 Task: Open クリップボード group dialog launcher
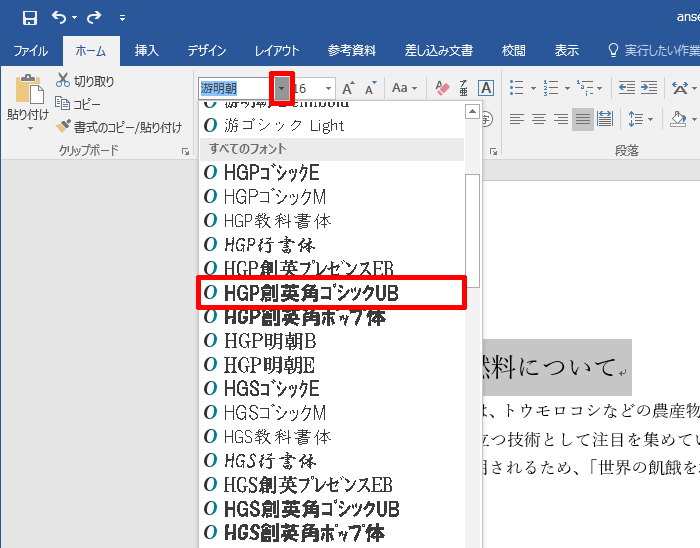185,152
